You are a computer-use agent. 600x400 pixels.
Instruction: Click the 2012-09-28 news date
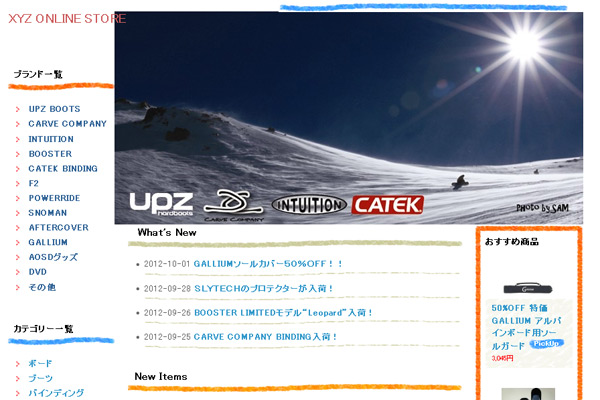[167, 288]
